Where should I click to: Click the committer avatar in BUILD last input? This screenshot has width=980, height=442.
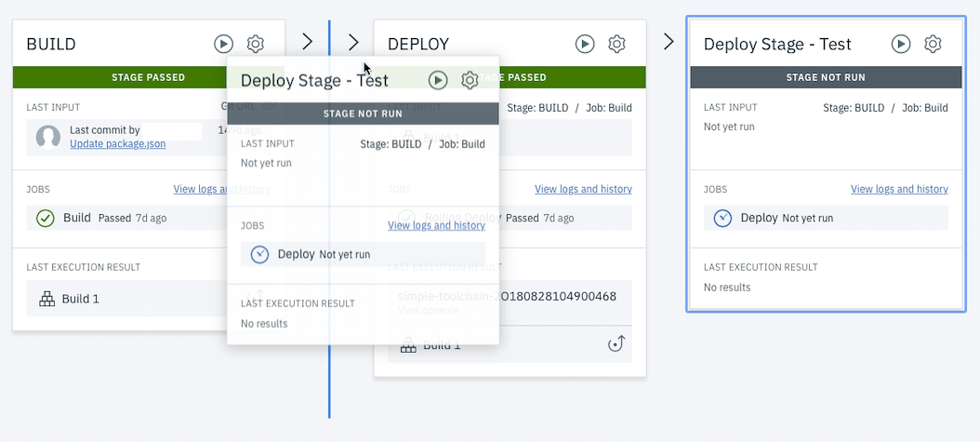pos(48,137)
